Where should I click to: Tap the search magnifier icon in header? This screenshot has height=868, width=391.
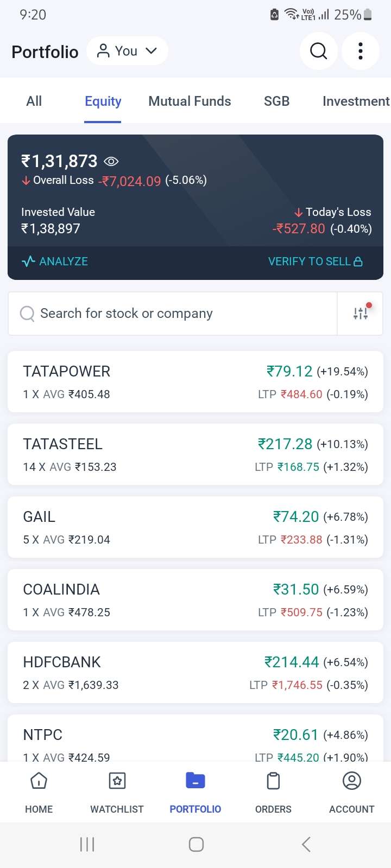click(x=319, y=51)
